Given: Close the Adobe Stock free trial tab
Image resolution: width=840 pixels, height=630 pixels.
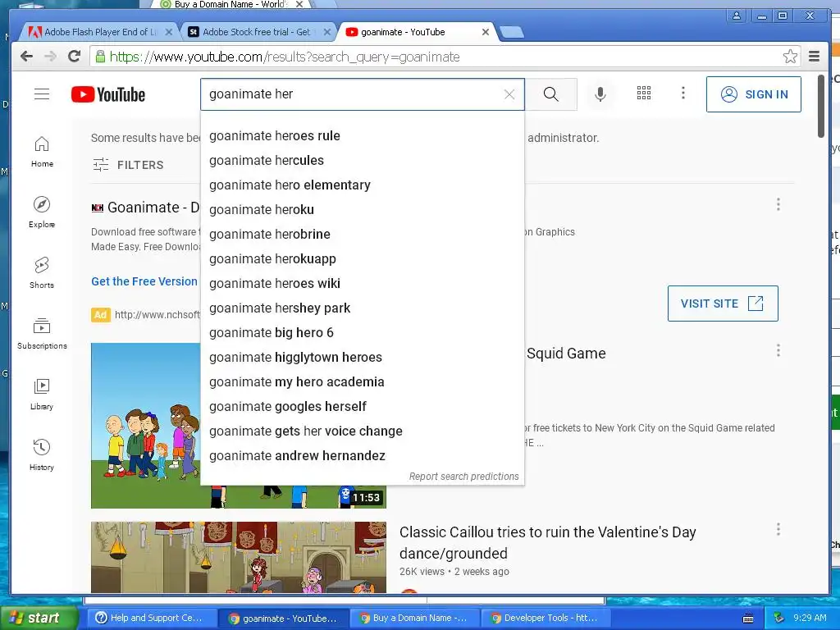Looking at the screenshot, I should pyautogui.click(x=326, y=32).
